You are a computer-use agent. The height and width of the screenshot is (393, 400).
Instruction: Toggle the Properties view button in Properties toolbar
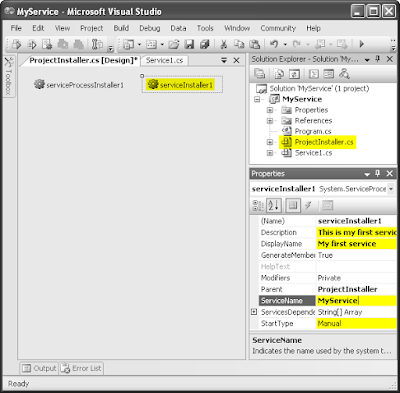293,205
